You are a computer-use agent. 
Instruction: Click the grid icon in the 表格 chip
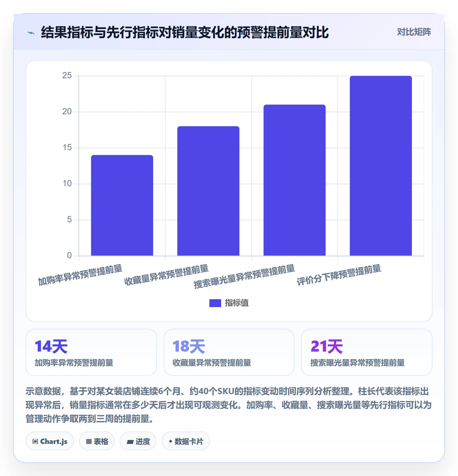coord(89,442)
